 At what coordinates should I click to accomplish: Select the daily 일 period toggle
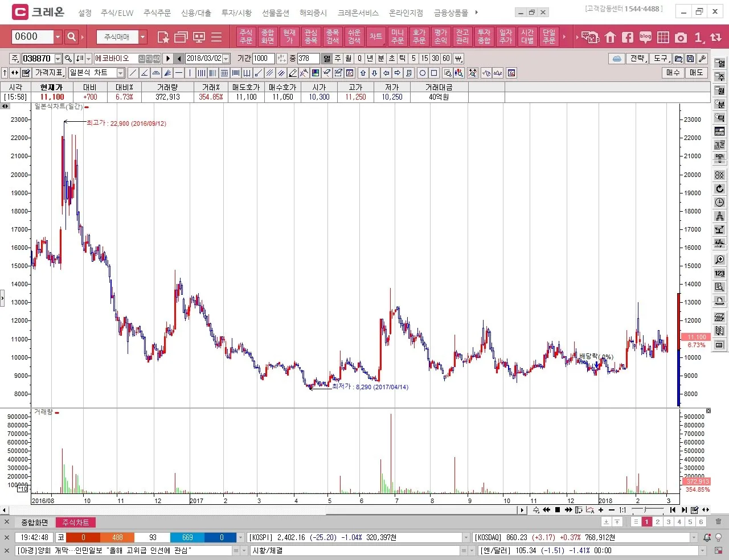tap(327, 59)
